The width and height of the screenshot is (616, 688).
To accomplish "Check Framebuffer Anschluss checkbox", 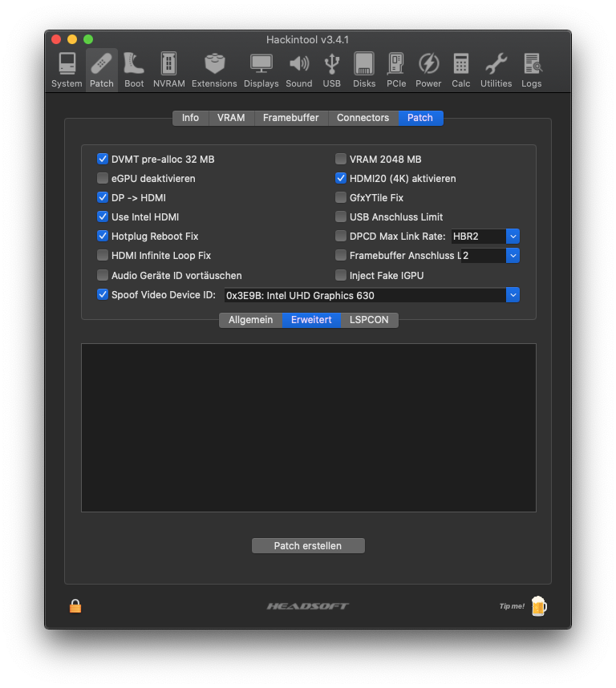I will 340,255.
